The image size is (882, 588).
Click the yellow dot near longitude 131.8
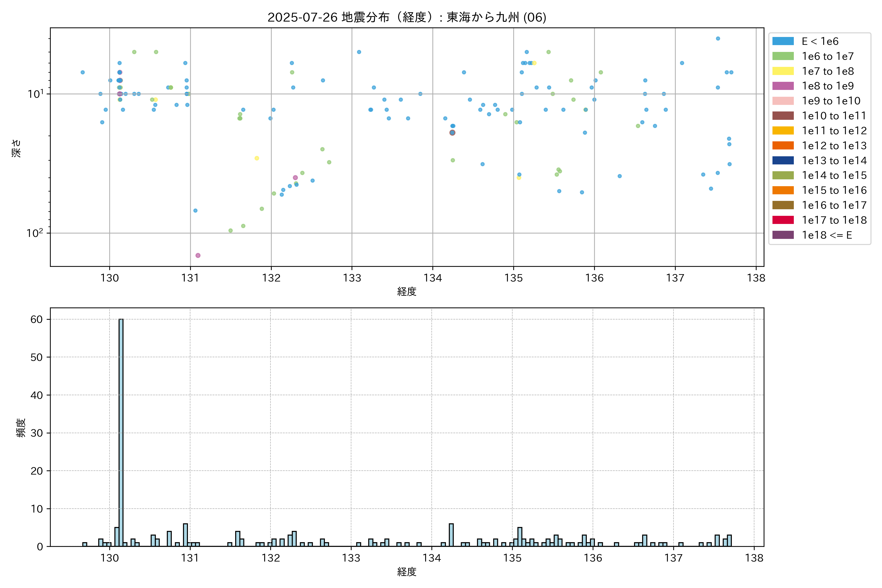tap(257, 158)
